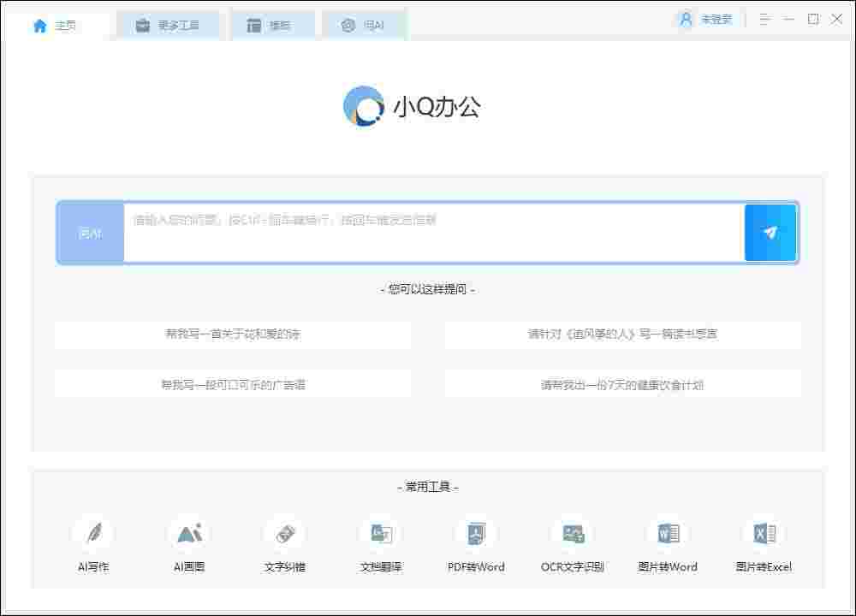Screen dimensions: 856x616
Task: Launch the AI画图 tool
Action: 188,543
